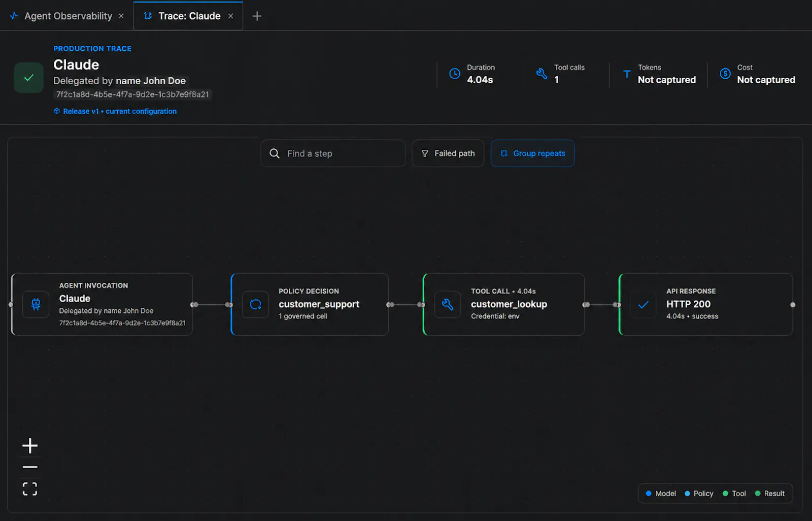Click the Cost dollar icon
Screen dimensions: 812x521
coord(725,74)
